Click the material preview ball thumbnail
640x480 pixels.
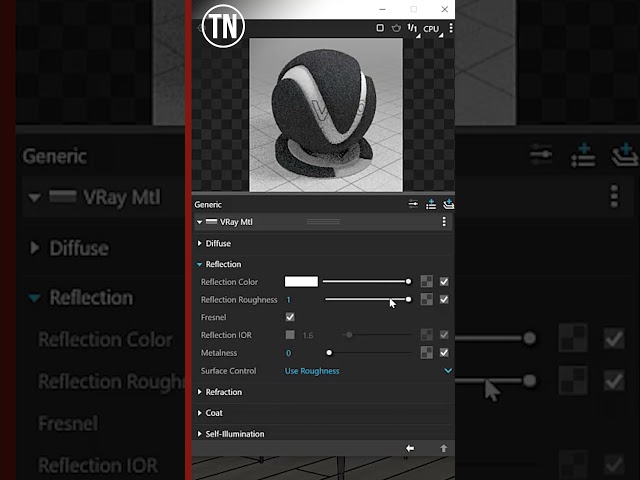[326, 115]
